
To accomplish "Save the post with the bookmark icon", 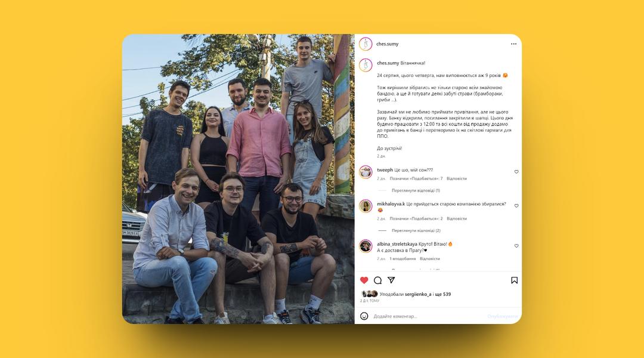I will [x=514, y=280].
